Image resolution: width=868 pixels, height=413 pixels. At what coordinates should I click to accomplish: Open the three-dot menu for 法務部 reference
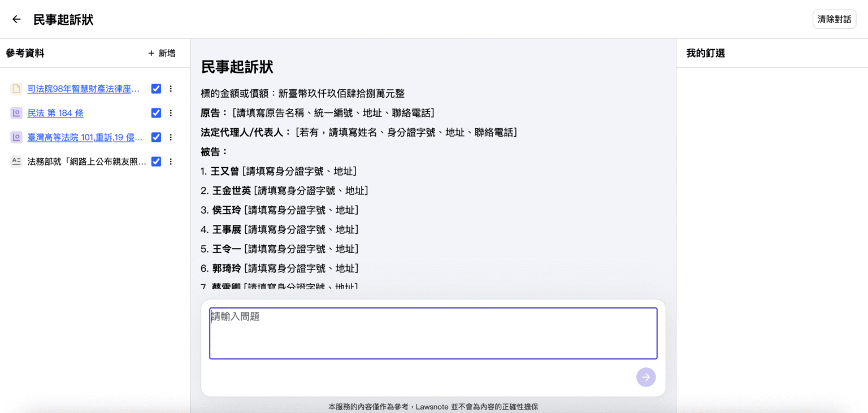tap(171, 162)
